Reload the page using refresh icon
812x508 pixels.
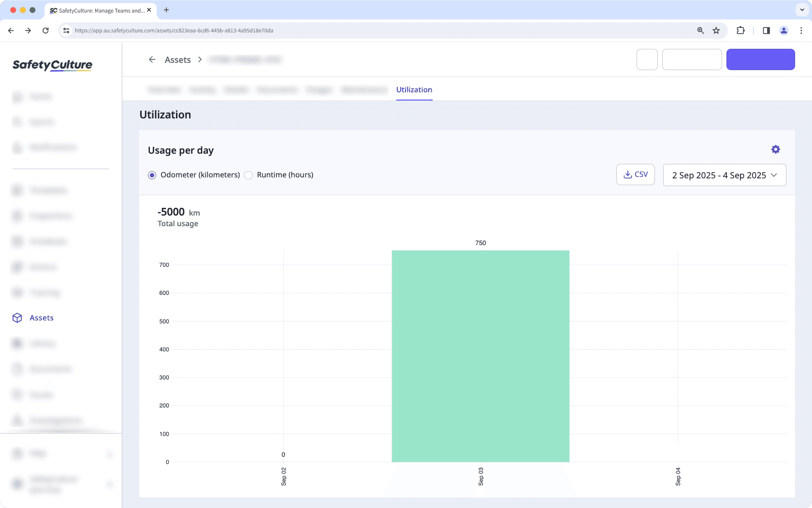45,30
